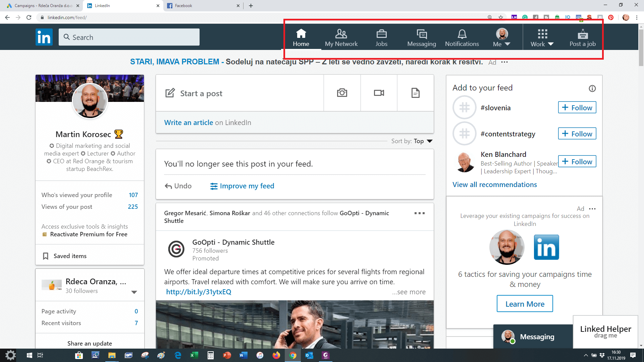Click the photo camera icon in post box
Screen dimensions: 644x362
click(342, 93)
